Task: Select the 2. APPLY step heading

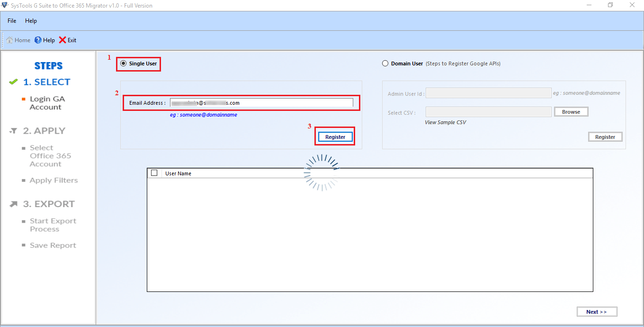Action: [x=44, y=131]
